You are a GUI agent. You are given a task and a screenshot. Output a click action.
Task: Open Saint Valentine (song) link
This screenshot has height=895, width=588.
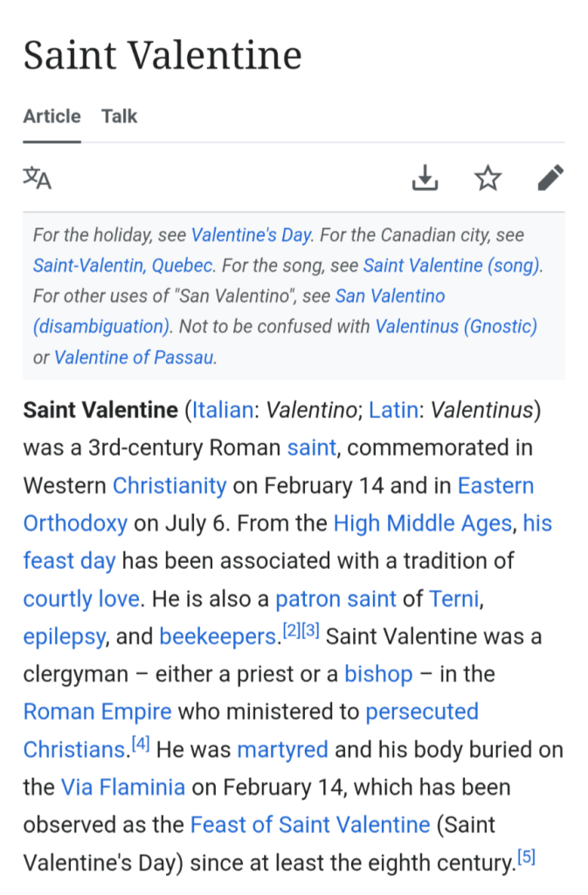[x=452, y=265]
